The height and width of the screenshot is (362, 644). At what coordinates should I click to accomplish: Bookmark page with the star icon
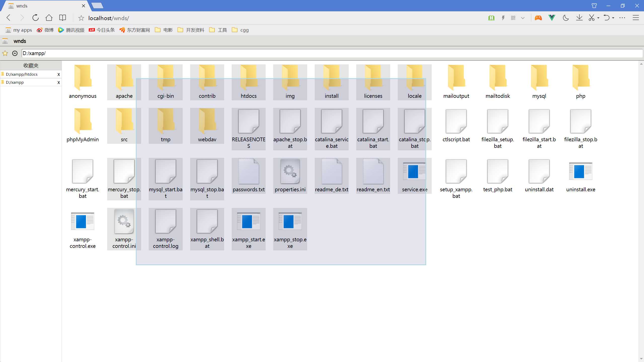click(x=81, y=18)
